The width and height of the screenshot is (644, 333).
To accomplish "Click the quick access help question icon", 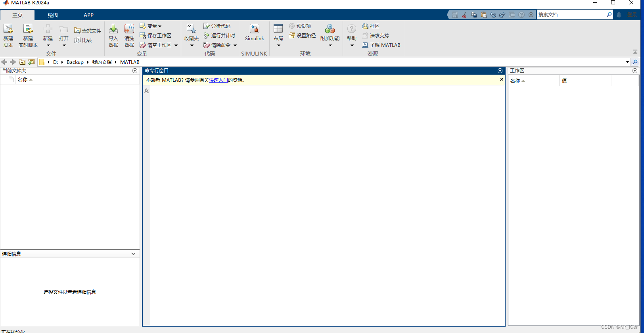I will [x=521, y=15].
